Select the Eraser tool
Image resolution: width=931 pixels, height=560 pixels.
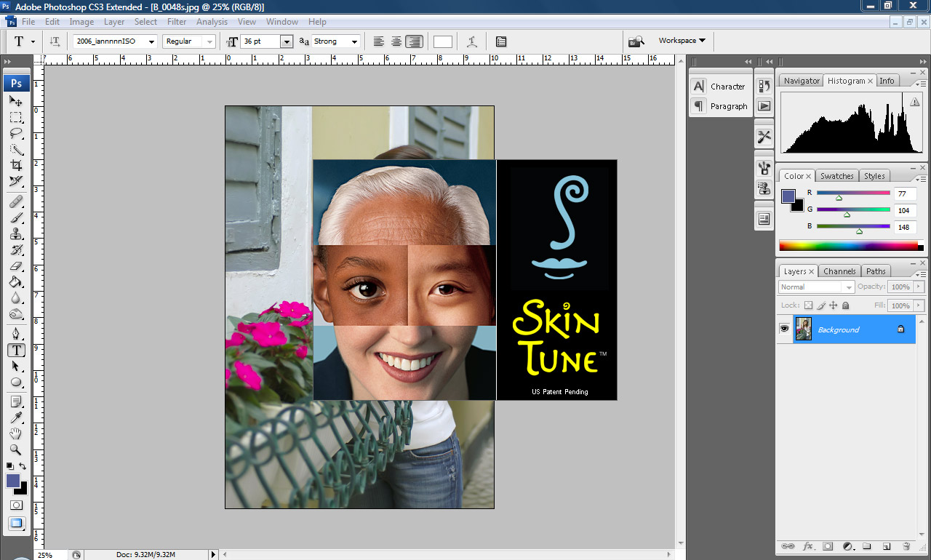[16, 265]
